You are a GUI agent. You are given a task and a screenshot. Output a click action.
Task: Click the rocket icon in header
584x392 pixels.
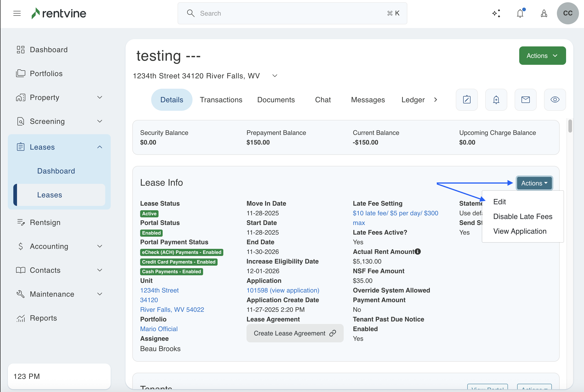pyautogui.click(x=544, y=13)
